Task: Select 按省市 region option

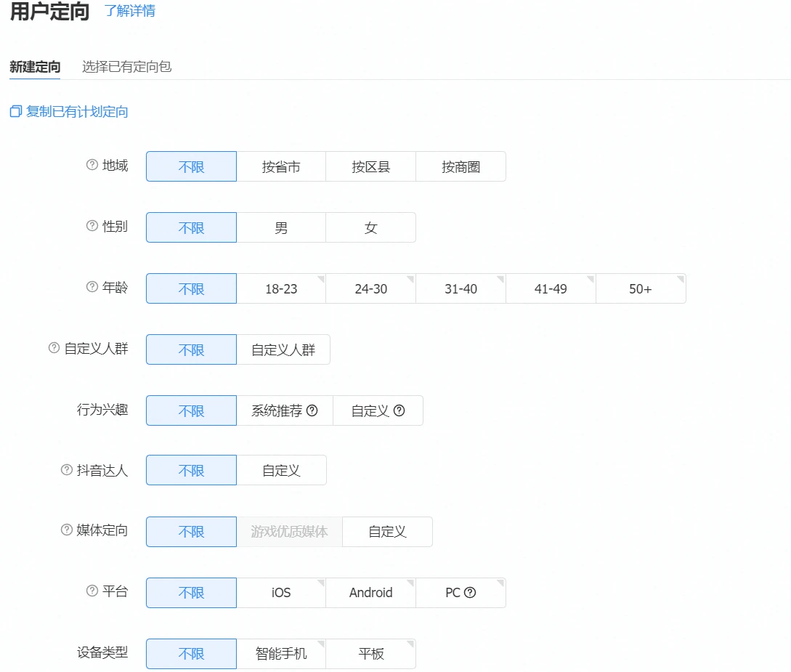Action: 281,167
